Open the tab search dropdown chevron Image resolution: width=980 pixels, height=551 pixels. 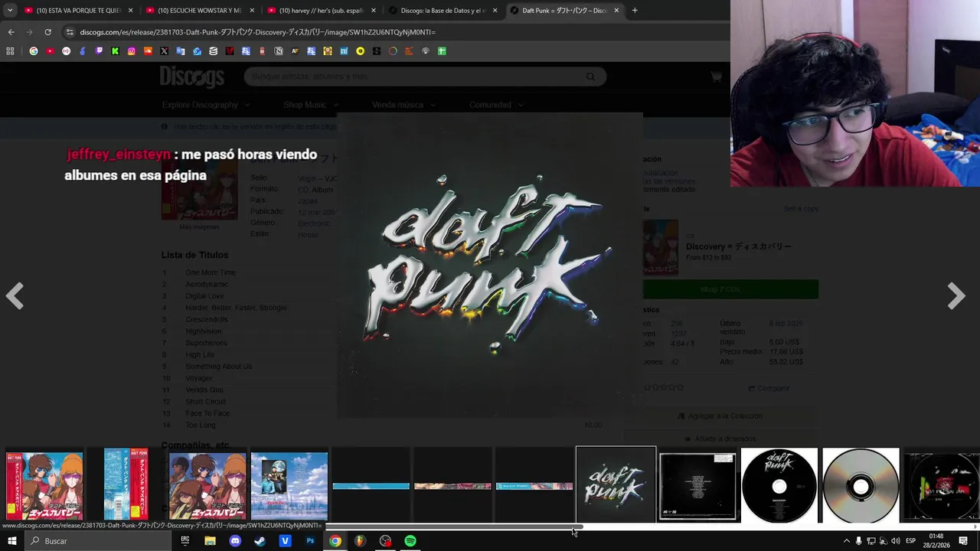click(x=10, y=11)
